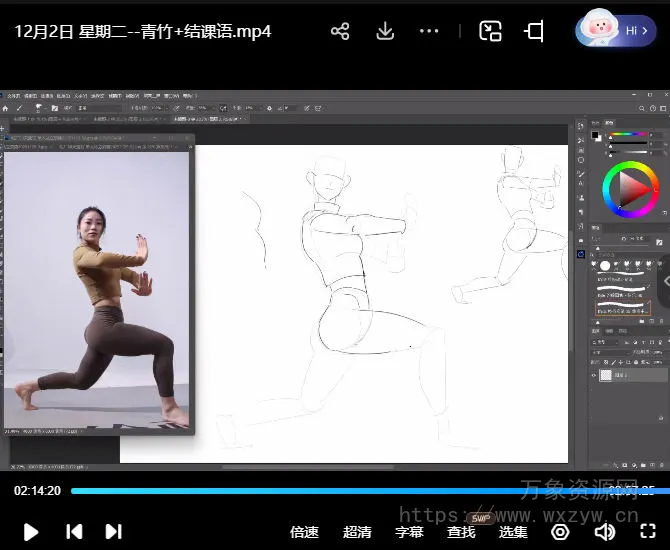Open the 超清 video quality menu
Screen dimensions: 670x550
click(357, 532)
